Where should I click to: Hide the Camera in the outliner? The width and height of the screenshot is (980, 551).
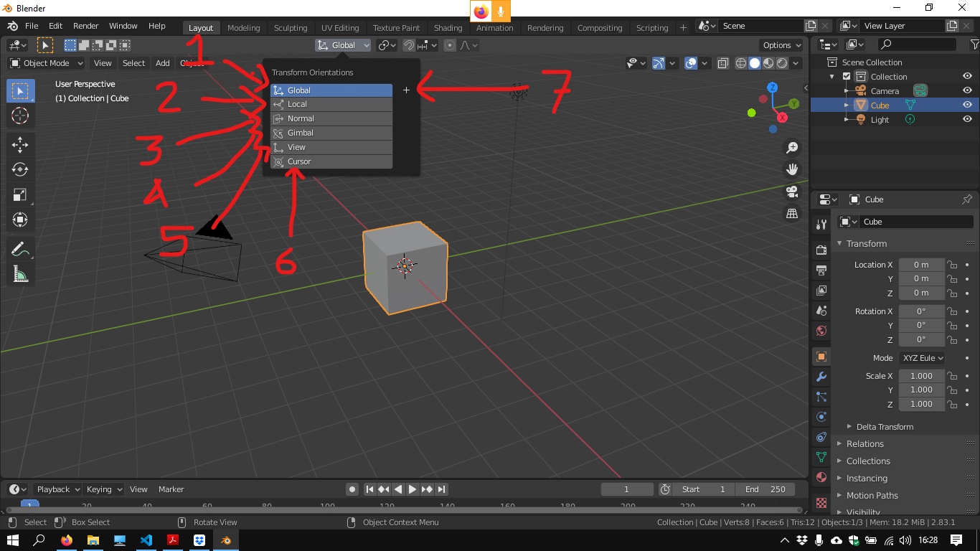click(968, 90)
